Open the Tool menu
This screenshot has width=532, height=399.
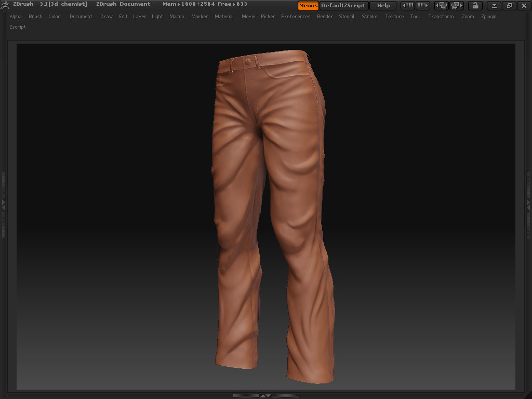coord(415,16)
